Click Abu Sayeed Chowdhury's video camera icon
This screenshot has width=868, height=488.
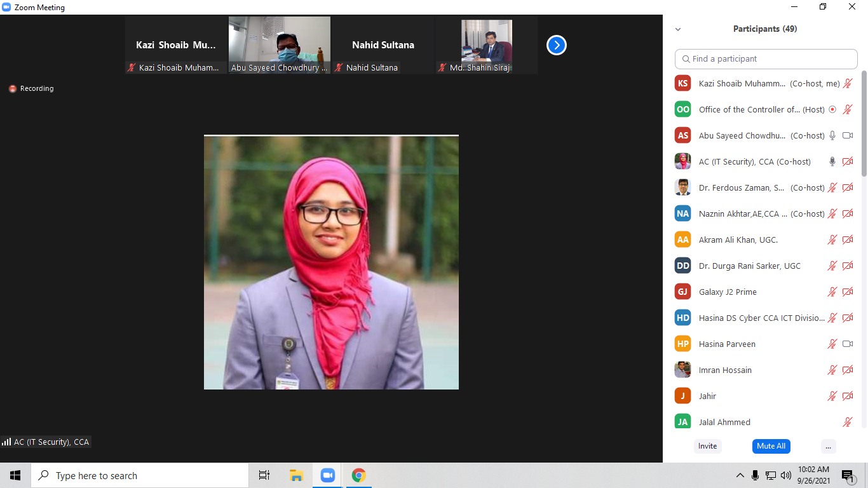[x=847, y=135]
